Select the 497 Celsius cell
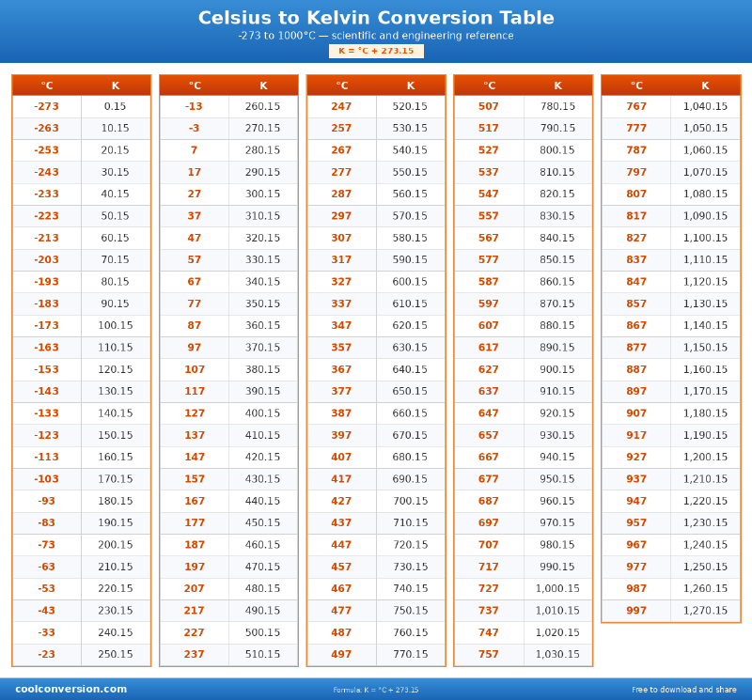Image resolution: width=752 pixels, height=700 pixels. 341,655
